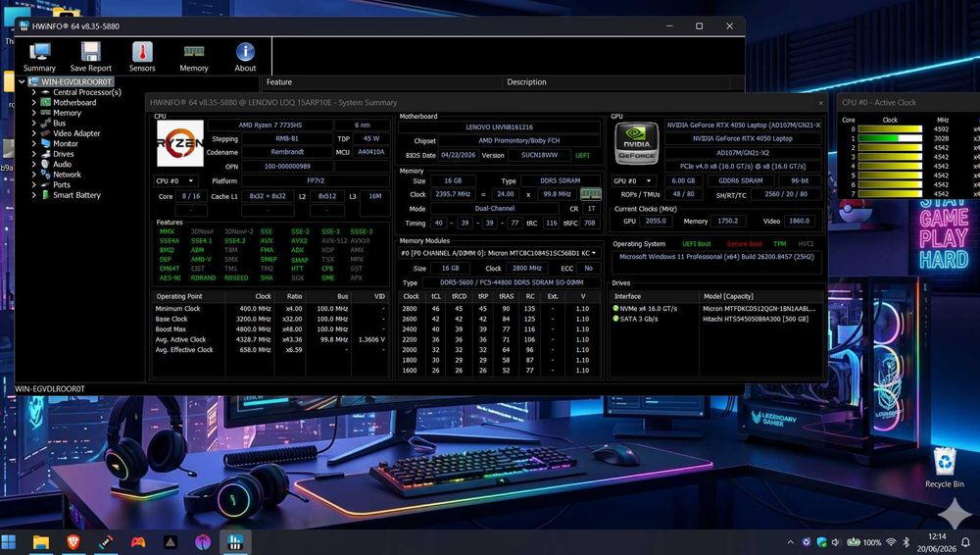Click the Ryzen CPU logo
The image size is (980, 555).
click(180, 143)
